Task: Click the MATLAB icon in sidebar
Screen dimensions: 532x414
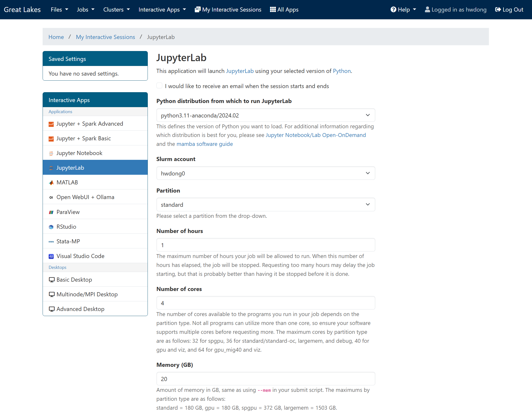Action: click(51, 182)
